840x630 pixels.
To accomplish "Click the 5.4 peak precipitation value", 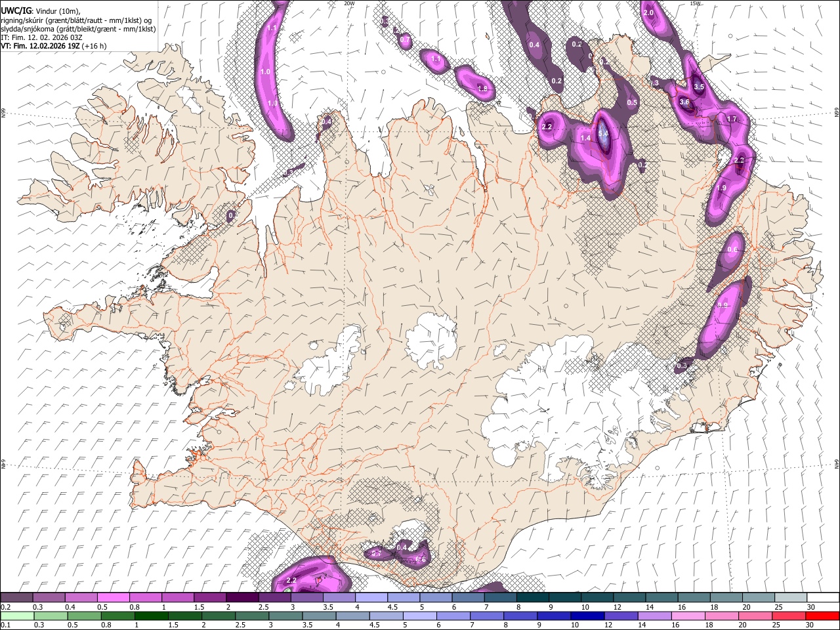I will pyautogui.click(x=603, y=133).
